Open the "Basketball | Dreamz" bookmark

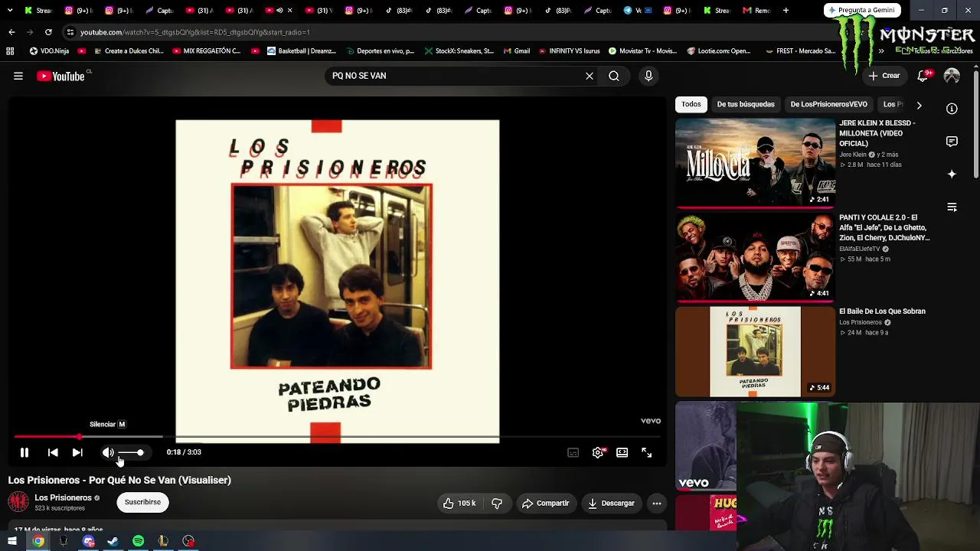(x=302, y=51)
